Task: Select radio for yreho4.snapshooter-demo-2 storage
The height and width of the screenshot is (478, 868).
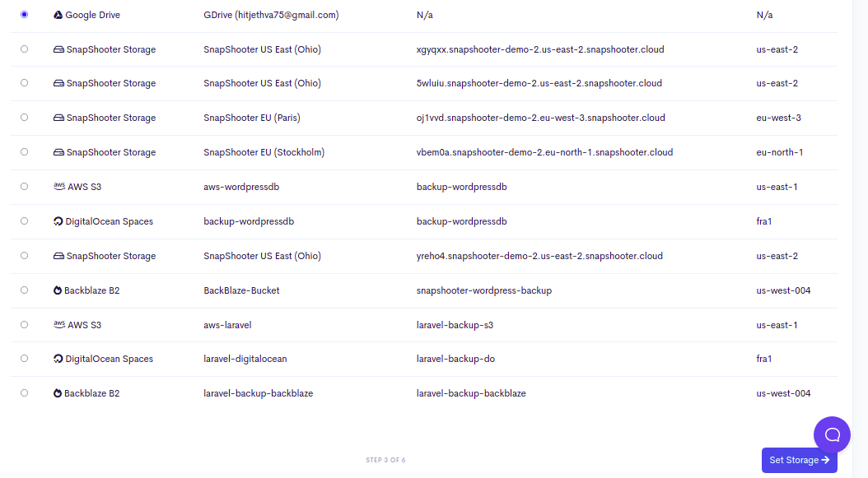Action: click(x=25, y=256)
